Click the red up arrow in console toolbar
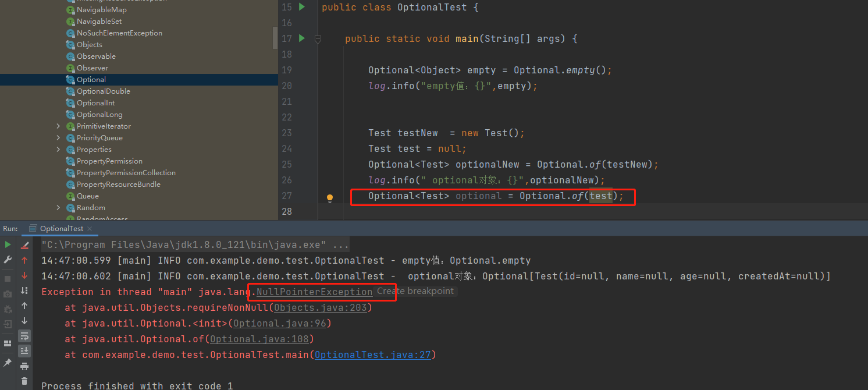 pyautogui.click(x=24, y=260)
